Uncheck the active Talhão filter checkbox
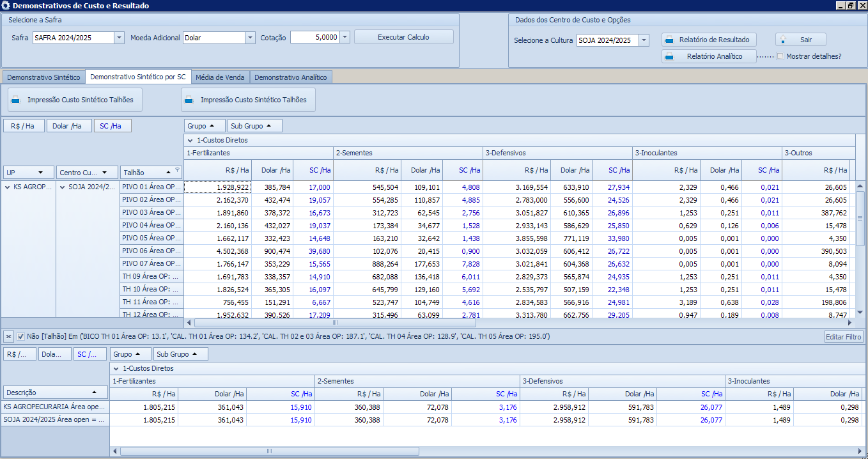This screenshot has width=868, height=459. 21,336
